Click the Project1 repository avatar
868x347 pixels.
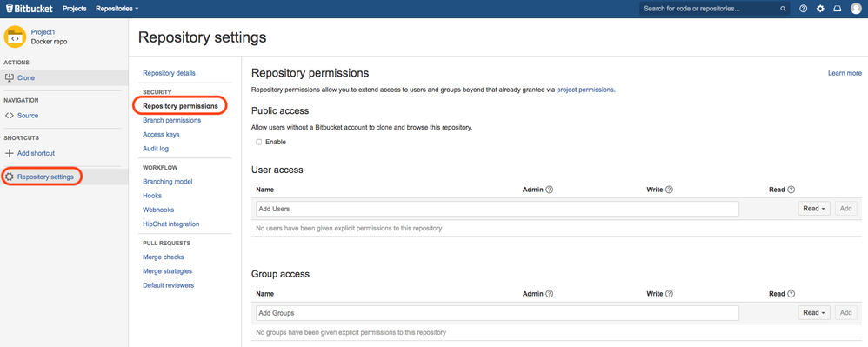[x=15, y=37]
